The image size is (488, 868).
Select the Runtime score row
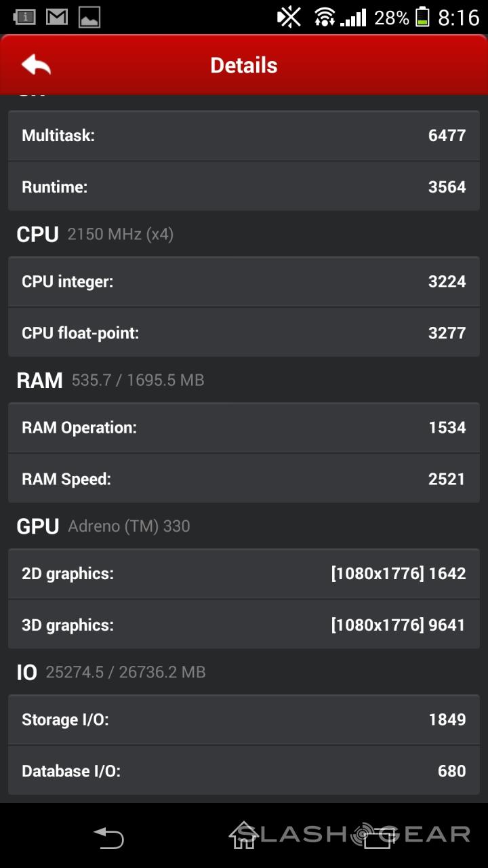(244, 186)
